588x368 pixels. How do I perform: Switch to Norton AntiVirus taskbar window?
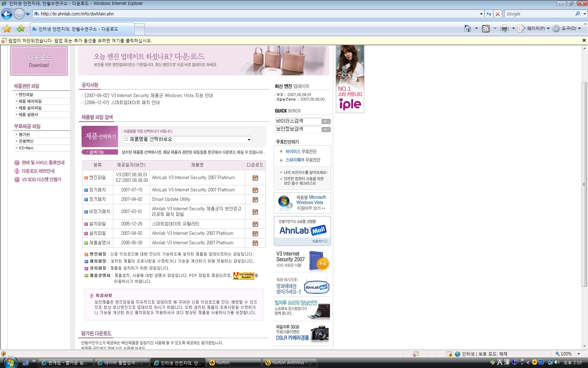point(289,363)
